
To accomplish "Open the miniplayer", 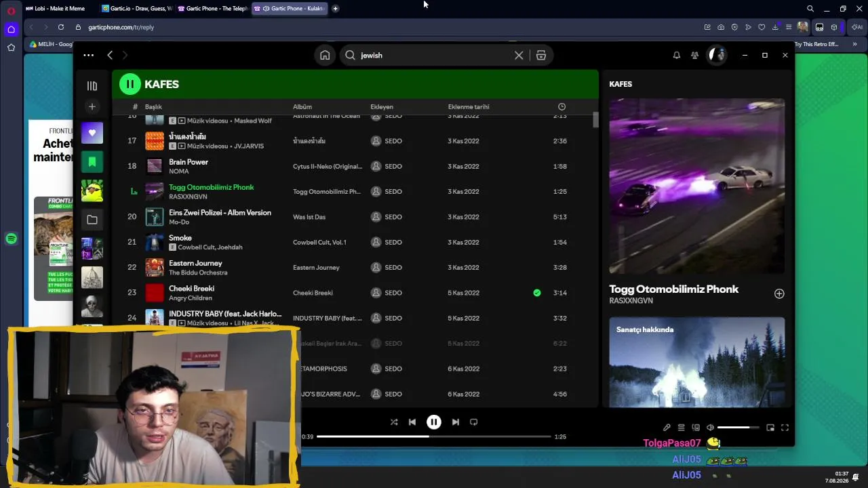I will point(770,428).
